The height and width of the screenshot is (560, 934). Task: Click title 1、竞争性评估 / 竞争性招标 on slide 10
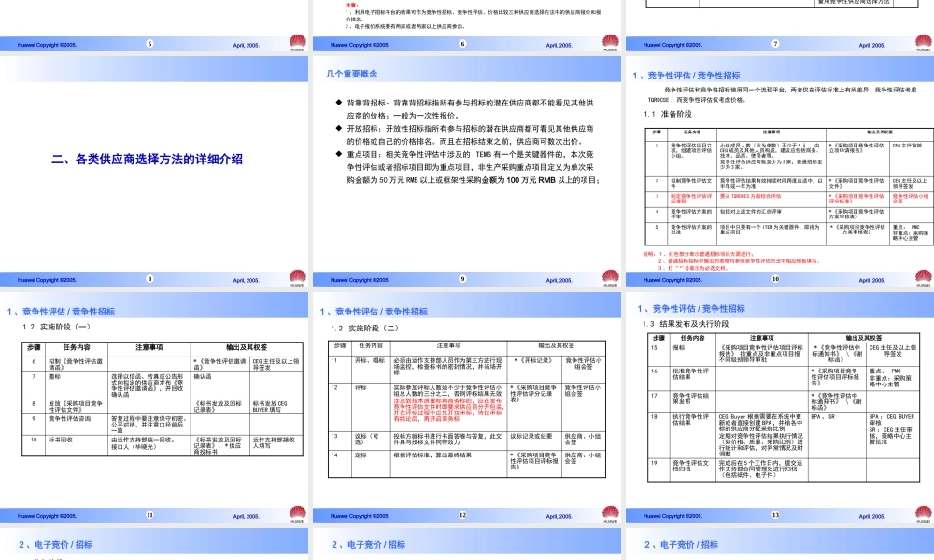[x=686, y=76]
